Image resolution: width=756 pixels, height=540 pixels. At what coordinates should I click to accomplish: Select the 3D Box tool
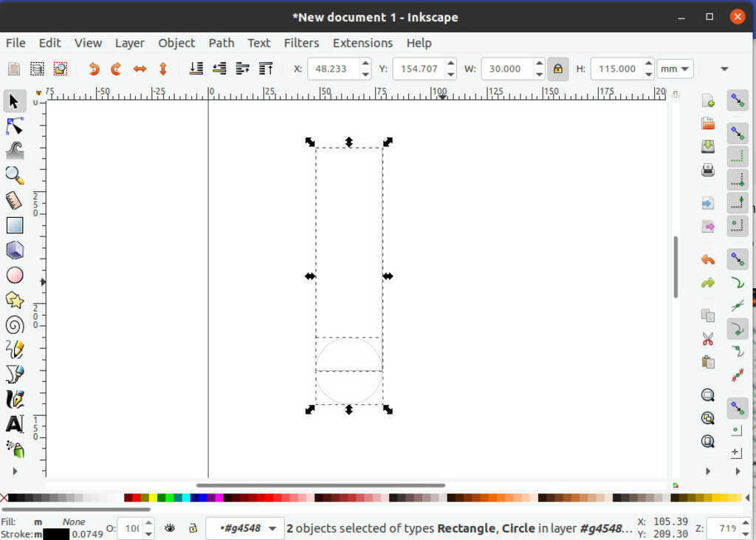15,250
